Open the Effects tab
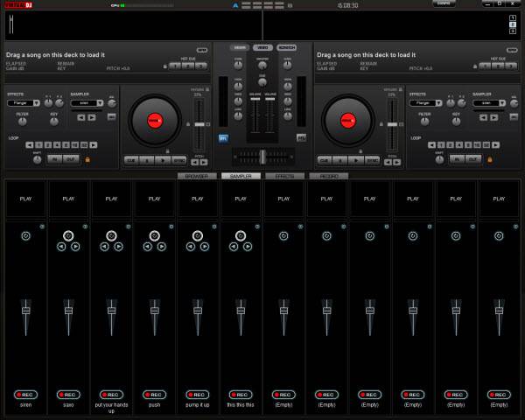The width and height of the screenshot is (525, 420). click(x=284, y=176)
